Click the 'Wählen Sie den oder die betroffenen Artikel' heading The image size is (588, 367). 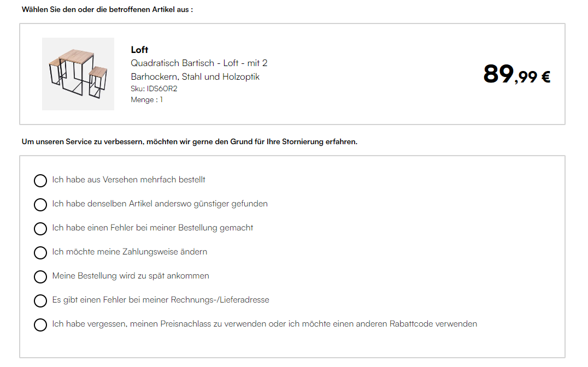pos(107,10)
